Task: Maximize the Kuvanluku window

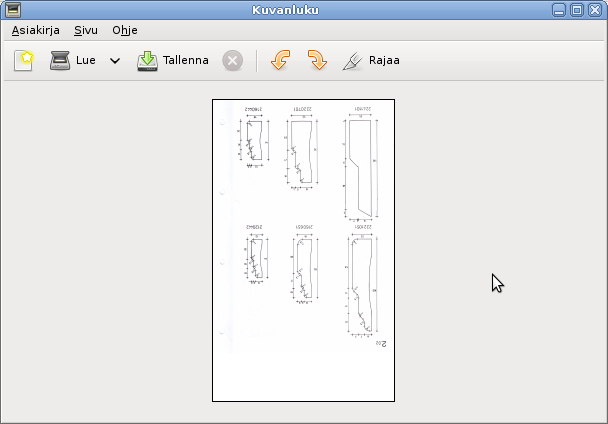Action: click(x=577, y=10)
